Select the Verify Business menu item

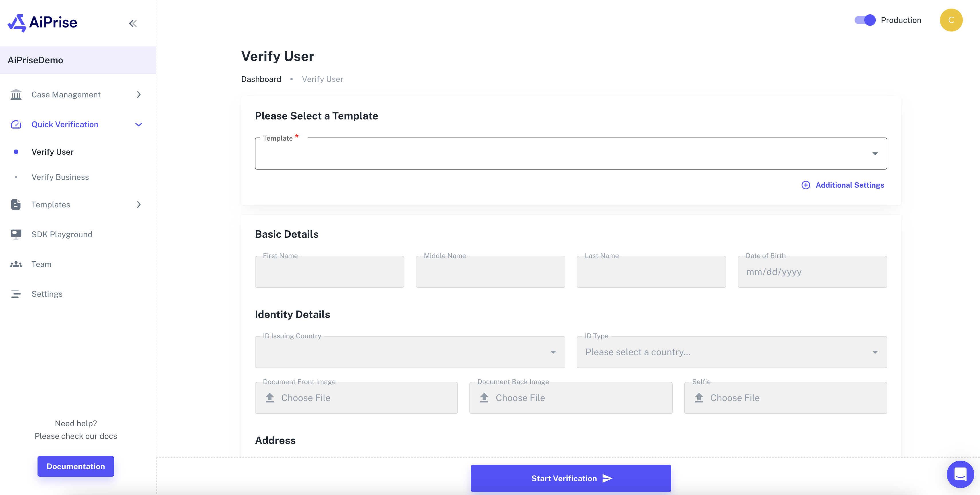pyautogui.click(x=60, y=177)
